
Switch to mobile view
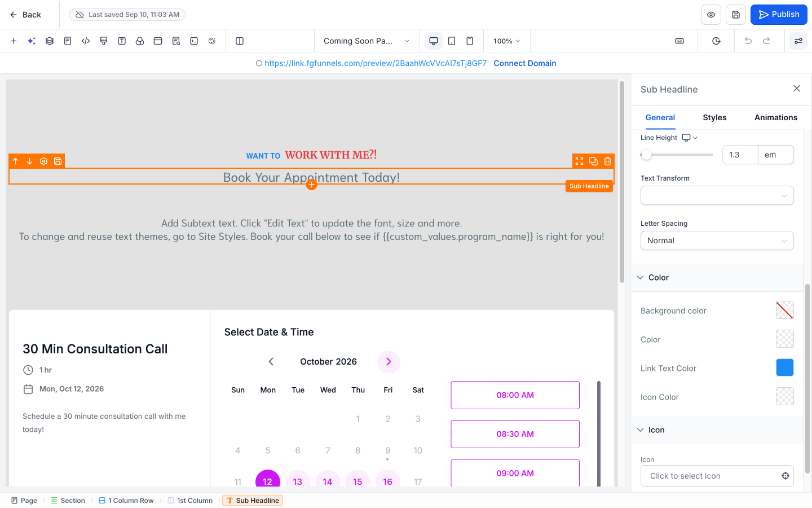(470, 41)
